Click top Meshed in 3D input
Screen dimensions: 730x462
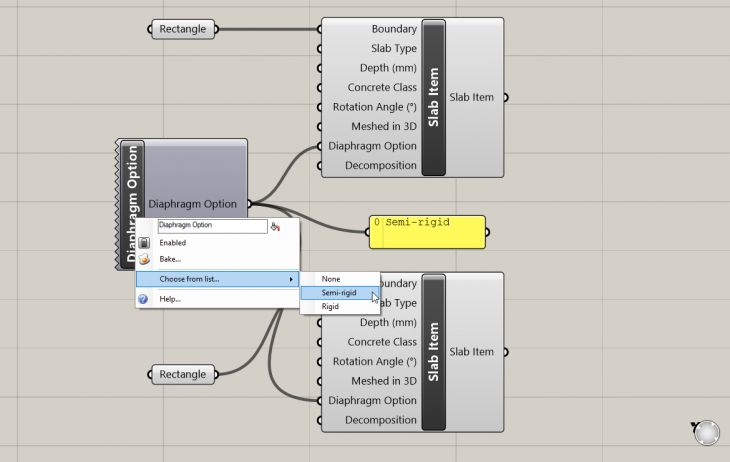tap(384, 127)
